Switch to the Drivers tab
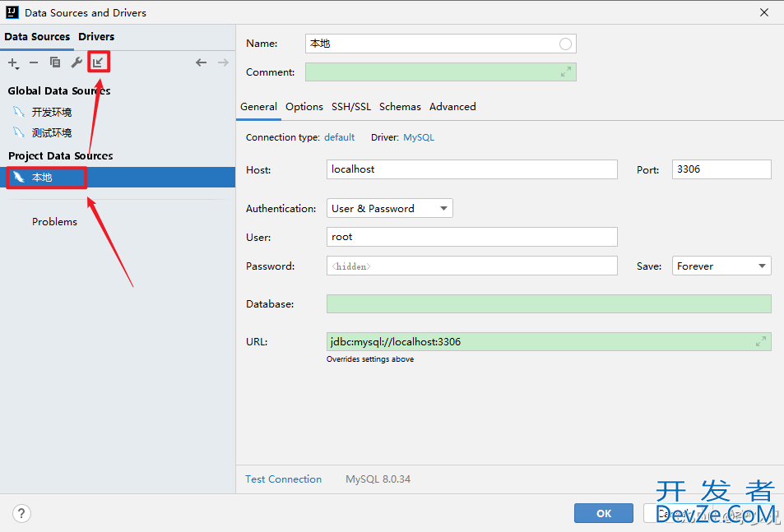 point(96,37)
